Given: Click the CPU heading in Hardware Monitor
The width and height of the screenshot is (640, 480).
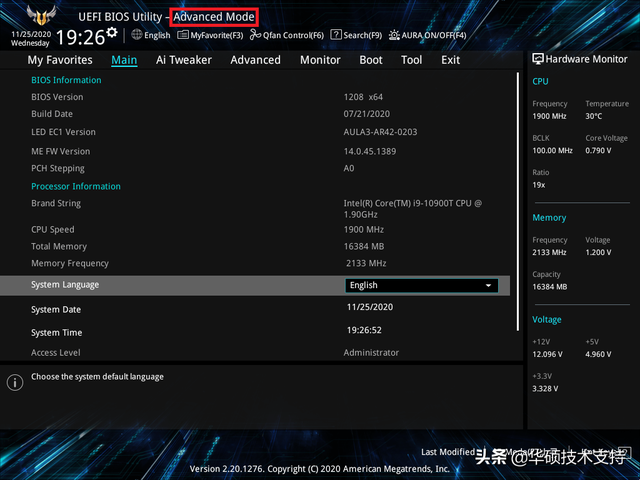Looking at the screenshot, I should coord(540,81).
